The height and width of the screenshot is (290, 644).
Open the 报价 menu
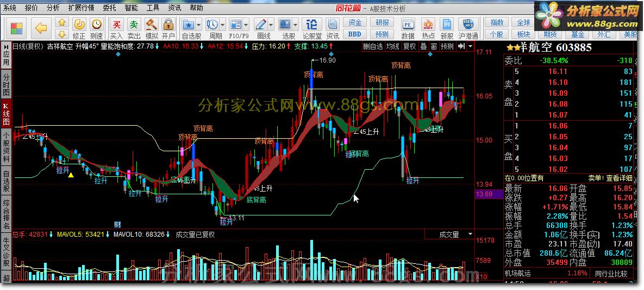pos(31,8)
